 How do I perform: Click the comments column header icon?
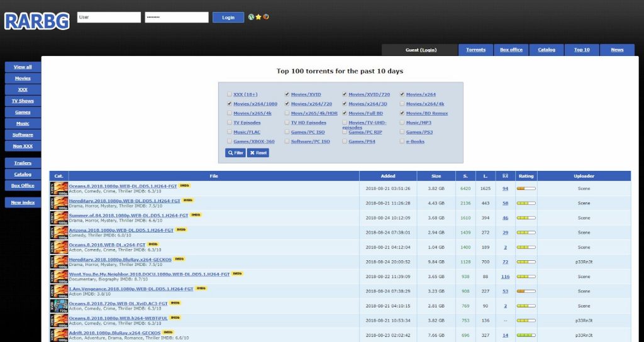pyautogui.click(x=505, y=176)
